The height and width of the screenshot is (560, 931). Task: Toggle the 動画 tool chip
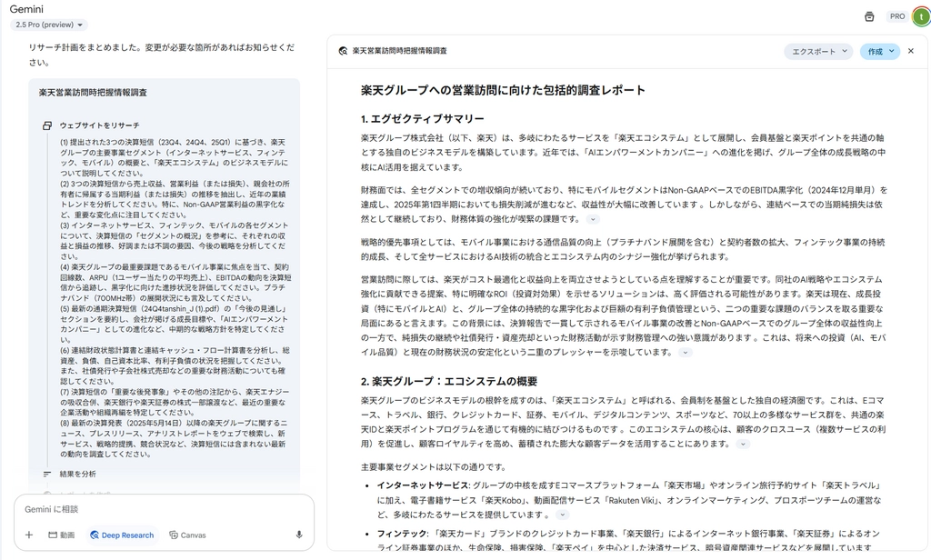click(61, 535)
